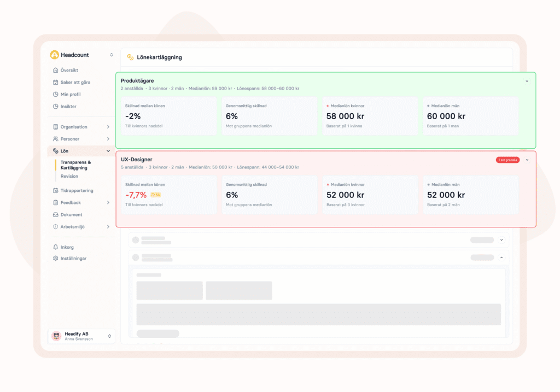560x392 pixels.
Task: Open Inkorg bell icon
Action: pyautogui.click(x=55, y=247)
